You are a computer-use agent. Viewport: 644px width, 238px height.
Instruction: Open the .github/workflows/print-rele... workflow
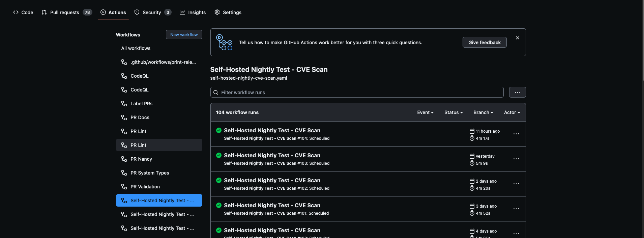tap(159, 62)
